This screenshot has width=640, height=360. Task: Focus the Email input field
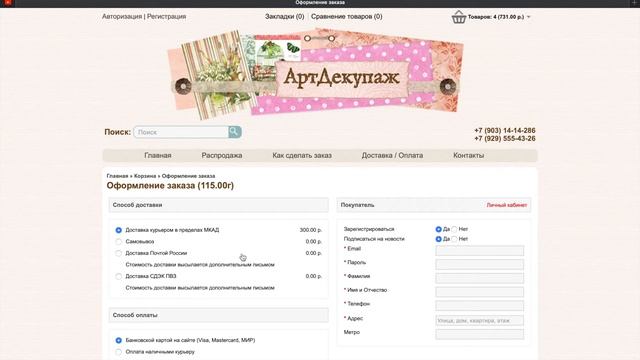coord(480,251)
